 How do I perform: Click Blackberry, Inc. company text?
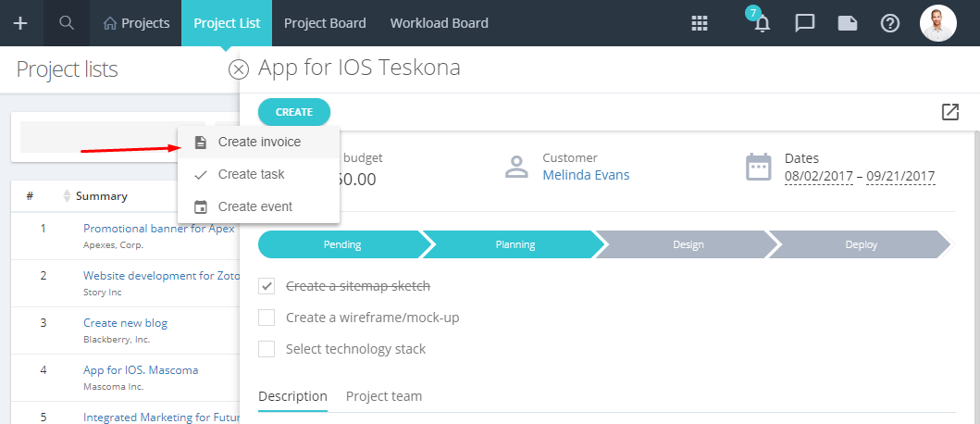click(x=117, y=340)
